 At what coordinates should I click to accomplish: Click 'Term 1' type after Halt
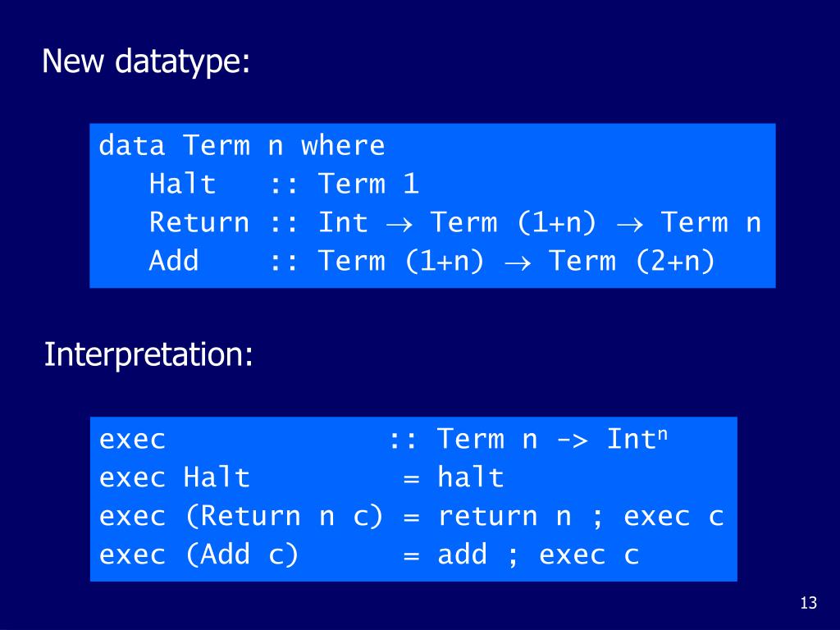[x=368, y=184]
